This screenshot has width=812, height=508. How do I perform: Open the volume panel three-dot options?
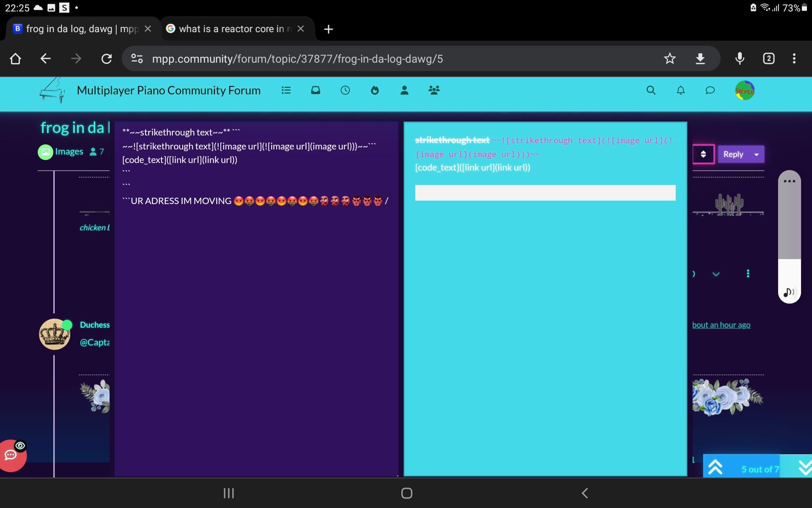click(x=789, y=181)
